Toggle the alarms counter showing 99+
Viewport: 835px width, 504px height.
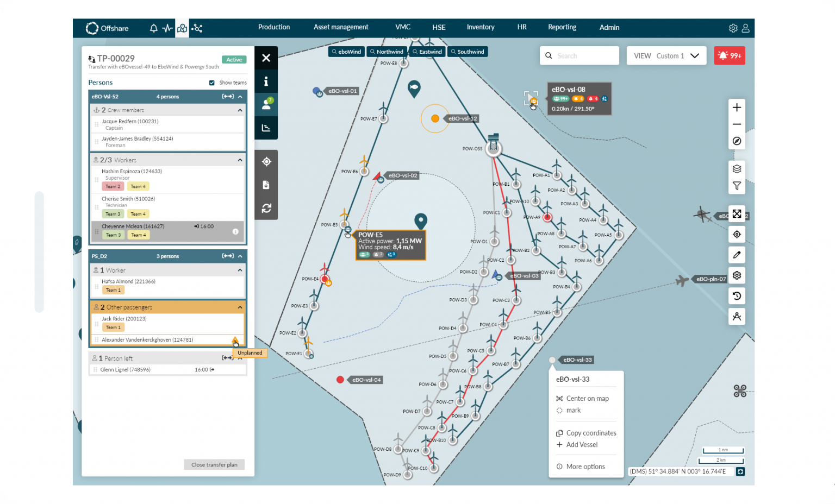click(x=730, y=55)
